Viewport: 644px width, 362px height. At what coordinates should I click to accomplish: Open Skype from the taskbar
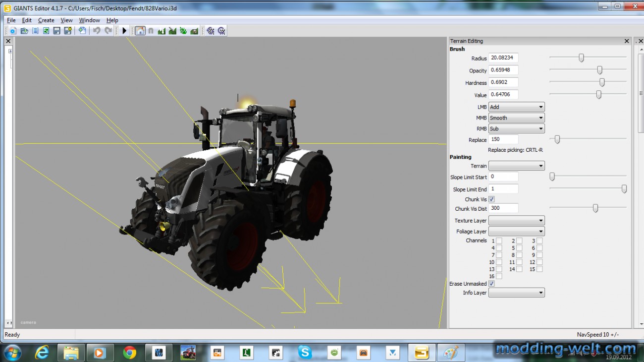pyautogui.click(x=305, y=353)
